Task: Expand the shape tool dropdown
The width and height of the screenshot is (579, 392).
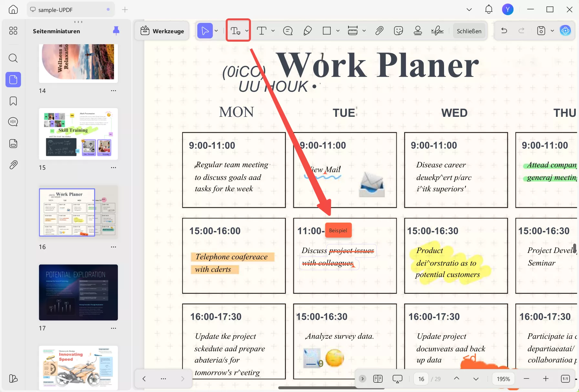Action: 338,31
